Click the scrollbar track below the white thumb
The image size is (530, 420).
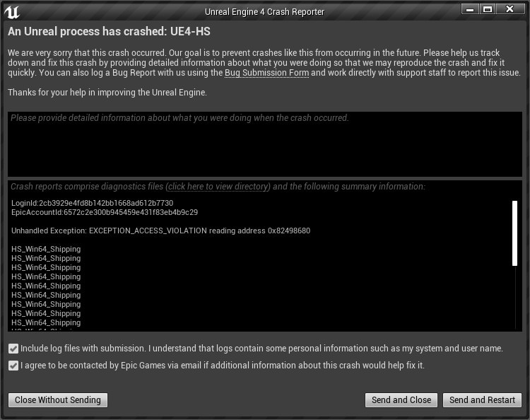(x=515, y=297)
